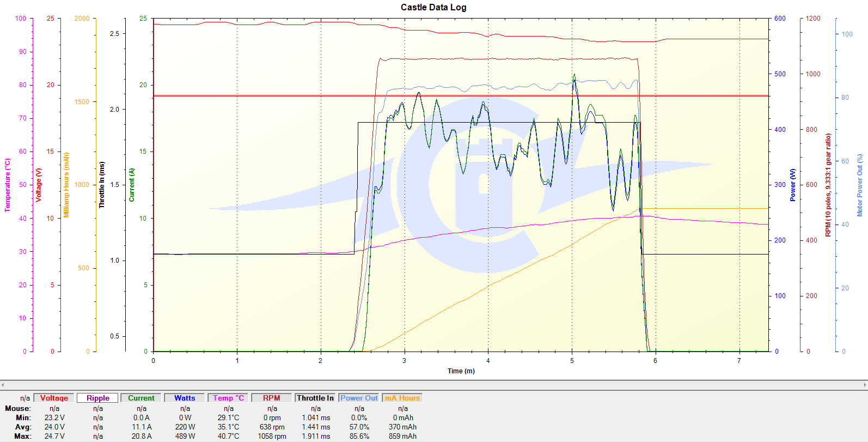Viewport: 868px width, 442px height.
Task: Click the horizontal scrollbar left arrow
Action: tap(3, 385)
